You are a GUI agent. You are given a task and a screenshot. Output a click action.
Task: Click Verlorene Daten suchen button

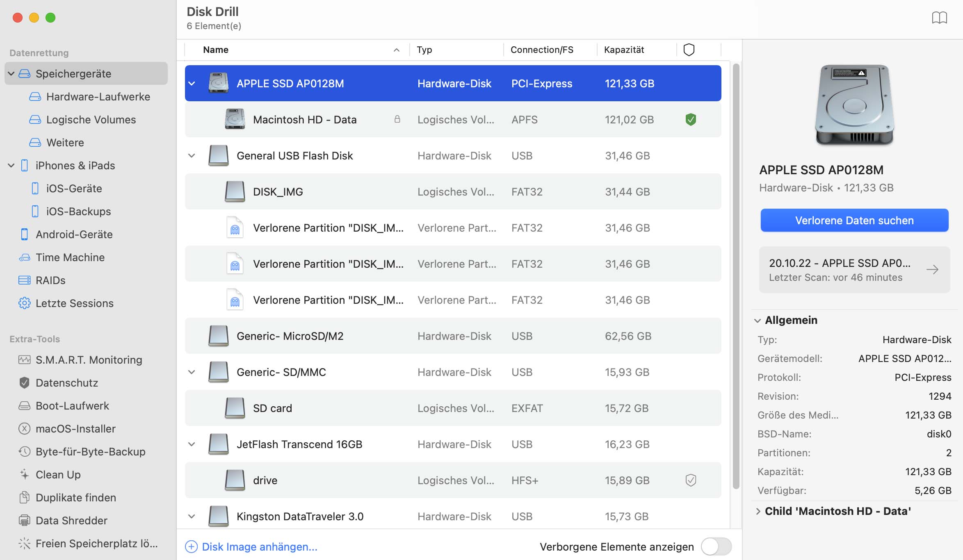click(x=854, y=220)
